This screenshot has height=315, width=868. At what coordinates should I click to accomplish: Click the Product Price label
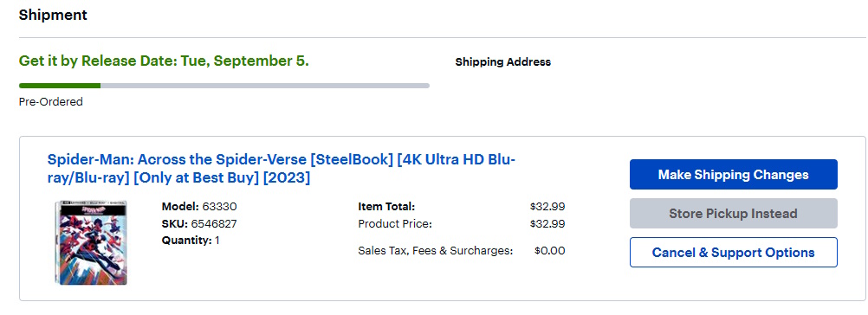click(x=395, y=224)
